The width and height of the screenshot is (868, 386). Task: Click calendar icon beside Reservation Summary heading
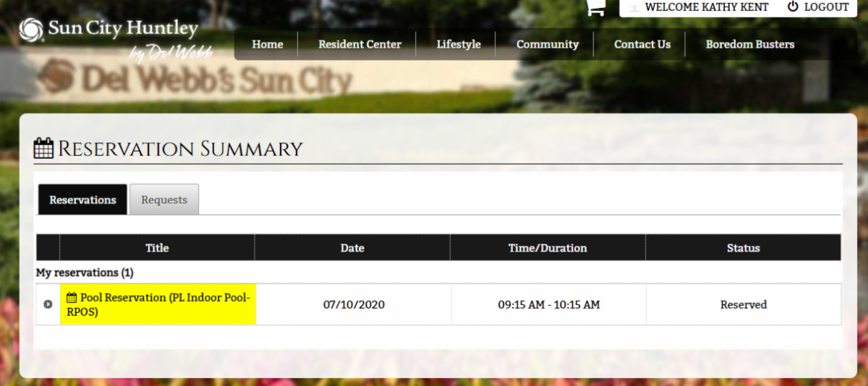click(x=44, y=148)
